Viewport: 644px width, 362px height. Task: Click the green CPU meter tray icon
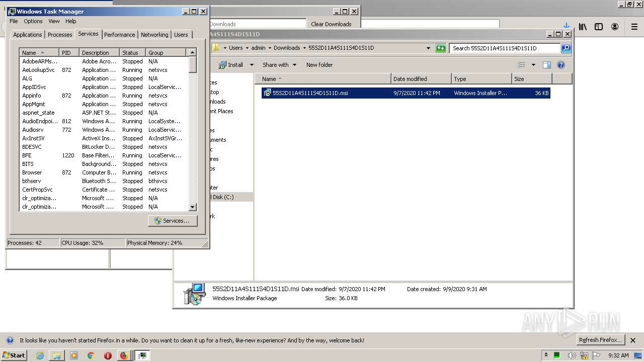click(557, 355)
